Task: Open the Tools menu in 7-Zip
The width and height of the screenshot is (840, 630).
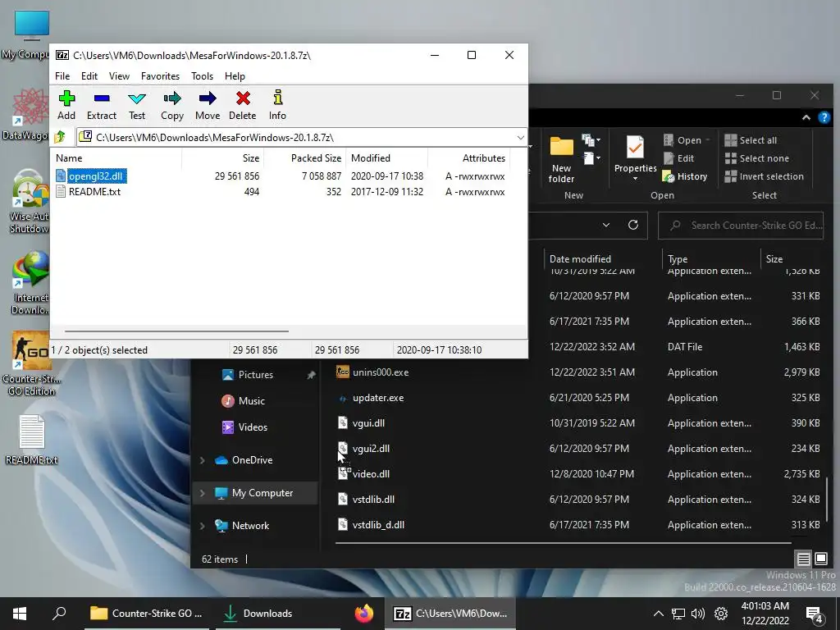Action: [x=202, y=76]
